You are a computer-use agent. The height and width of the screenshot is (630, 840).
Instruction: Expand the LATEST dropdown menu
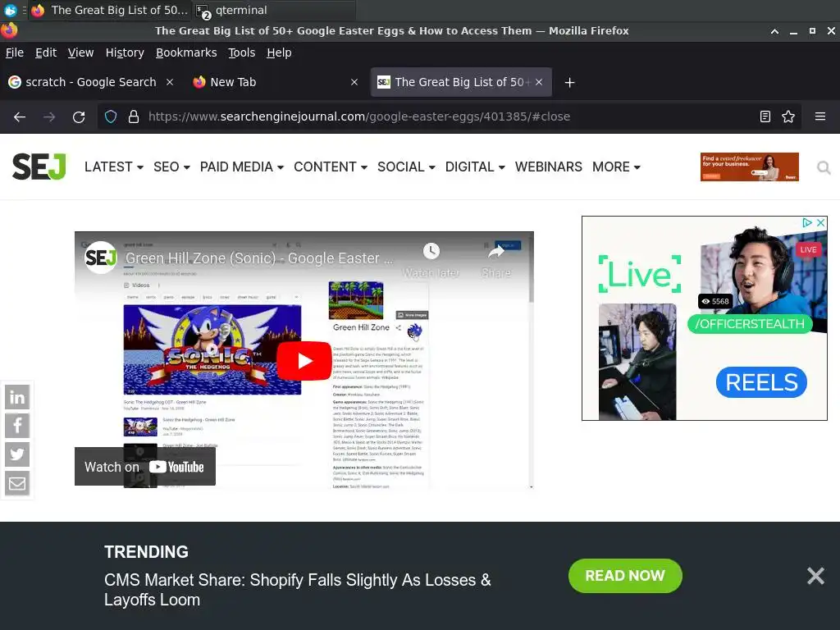(113, 167)
